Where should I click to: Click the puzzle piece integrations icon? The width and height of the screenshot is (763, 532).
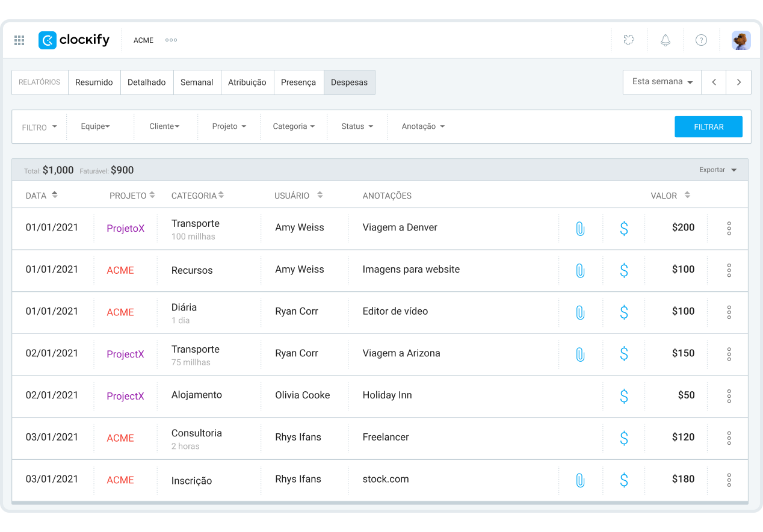coord(629,40)
